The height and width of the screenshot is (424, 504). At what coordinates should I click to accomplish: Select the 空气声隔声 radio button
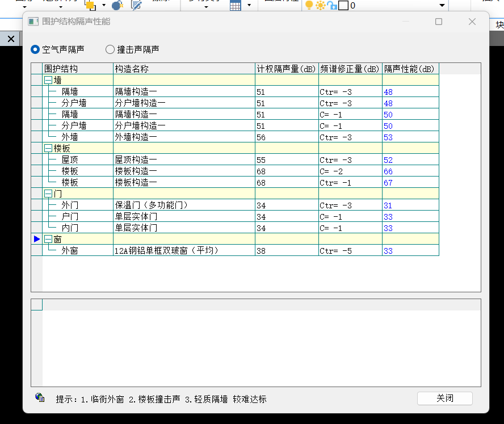coord(36,49)
